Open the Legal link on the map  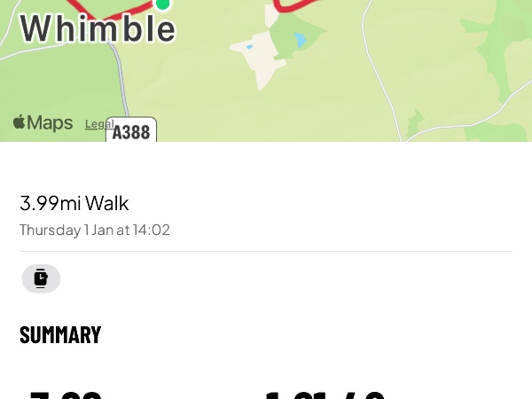coord(99,124)
